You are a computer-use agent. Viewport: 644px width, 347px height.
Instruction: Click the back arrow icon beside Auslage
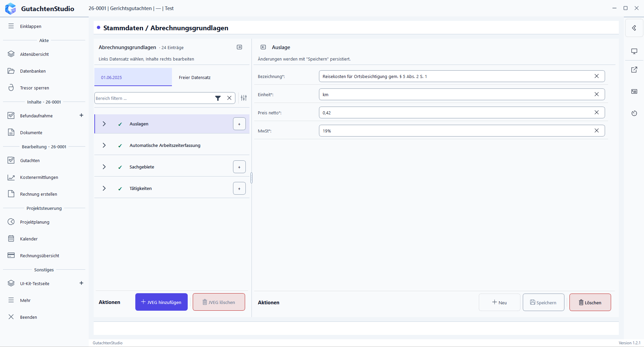(x=263, y=47)
